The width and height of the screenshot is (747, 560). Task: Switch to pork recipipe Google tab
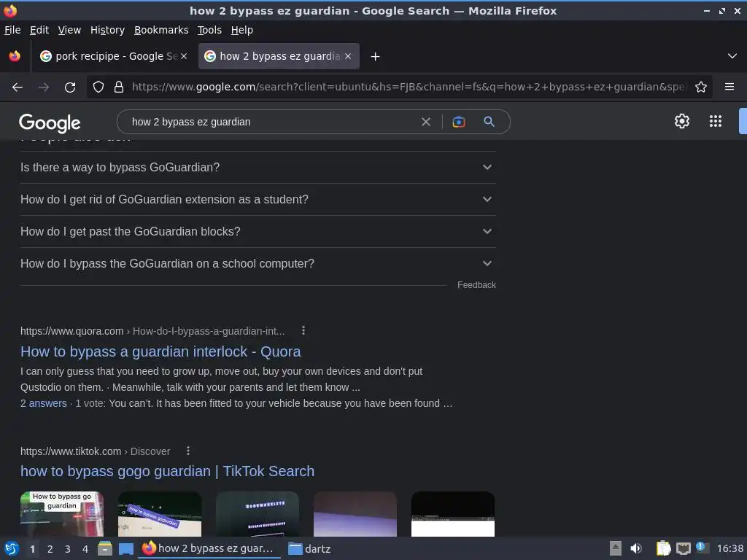tap(114, 56)
